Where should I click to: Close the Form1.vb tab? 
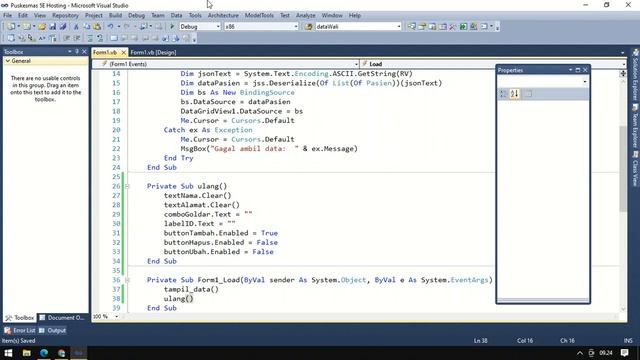123,52
